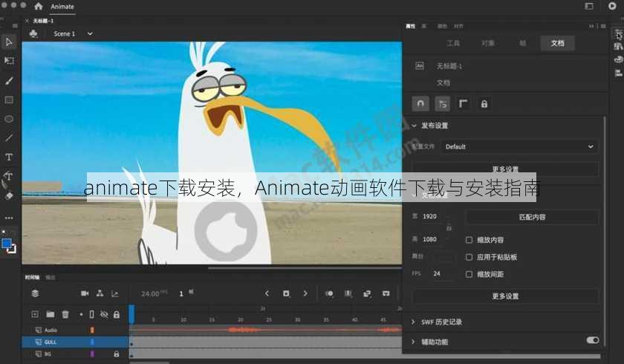
Task: Select the 时间轴 panel tab
Action: (x=32, y=277)
